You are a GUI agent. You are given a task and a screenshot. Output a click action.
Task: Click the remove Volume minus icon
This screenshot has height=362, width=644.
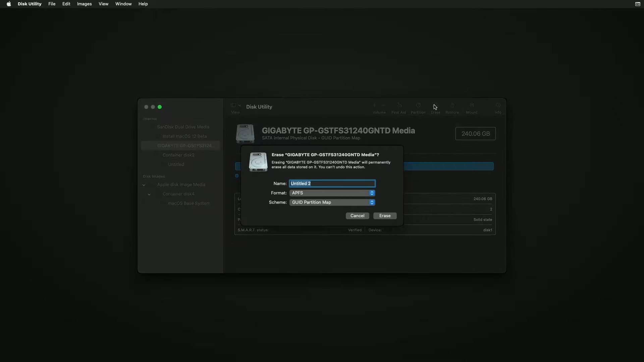point(383,106)
